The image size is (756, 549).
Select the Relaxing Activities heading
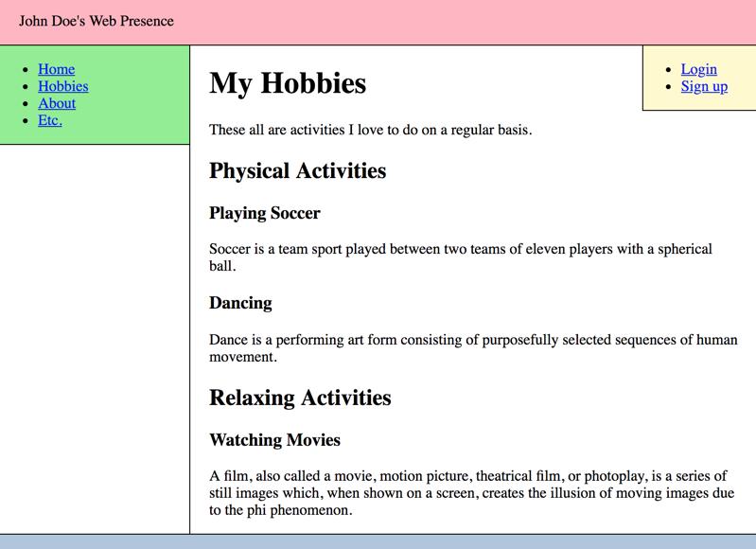pyautogui.click(x=300, y=398)
